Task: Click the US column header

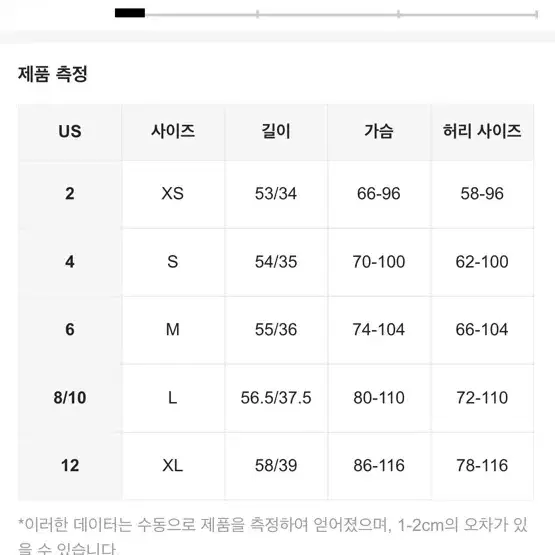Action: pos(70,132)
